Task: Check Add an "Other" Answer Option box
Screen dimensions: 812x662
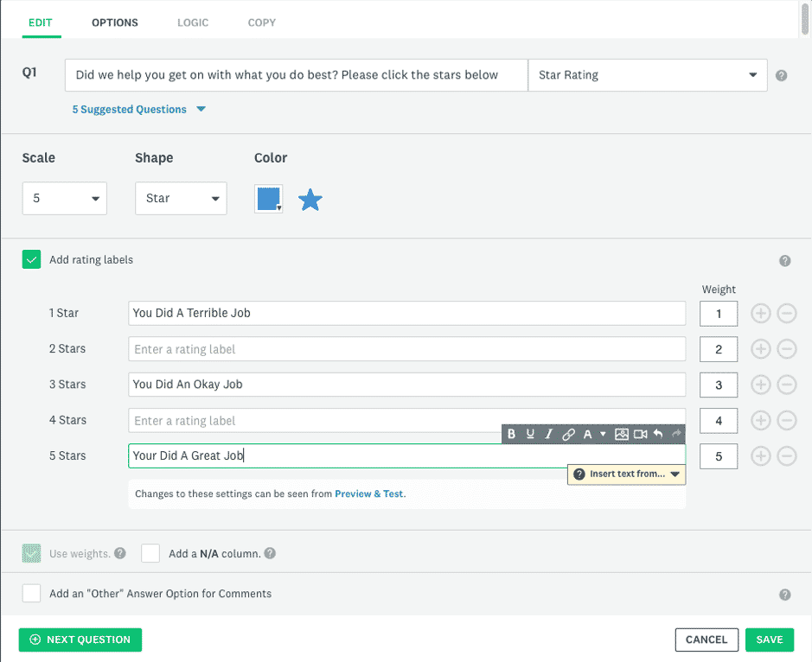Action: click(x=31, y=594)
